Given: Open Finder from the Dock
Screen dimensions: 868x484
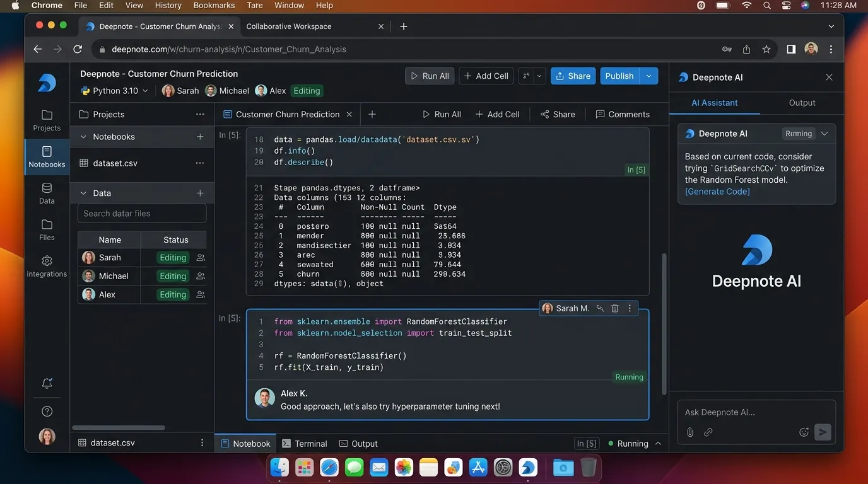Looking at the screenshot, I should 280,467.
